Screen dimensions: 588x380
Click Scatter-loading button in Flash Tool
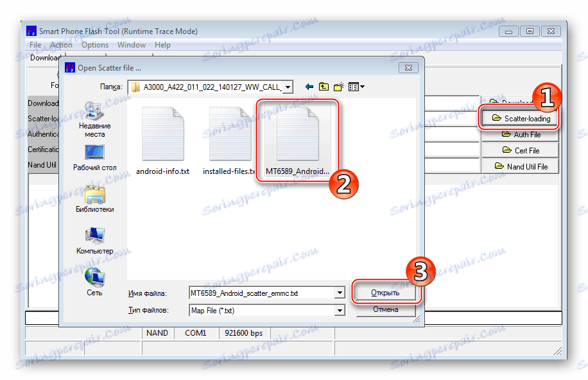[x=521, y=118]
